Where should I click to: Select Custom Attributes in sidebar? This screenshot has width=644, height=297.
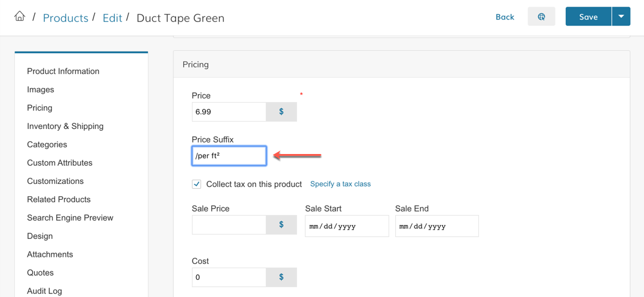(60, 163)
